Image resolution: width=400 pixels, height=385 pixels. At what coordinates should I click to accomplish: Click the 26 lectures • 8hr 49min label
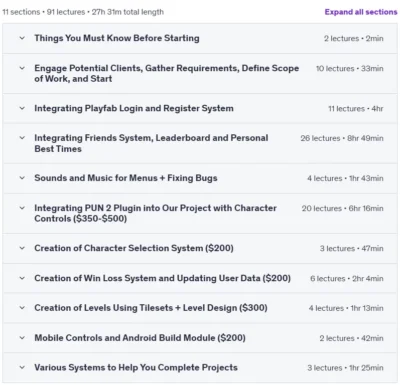342,138
